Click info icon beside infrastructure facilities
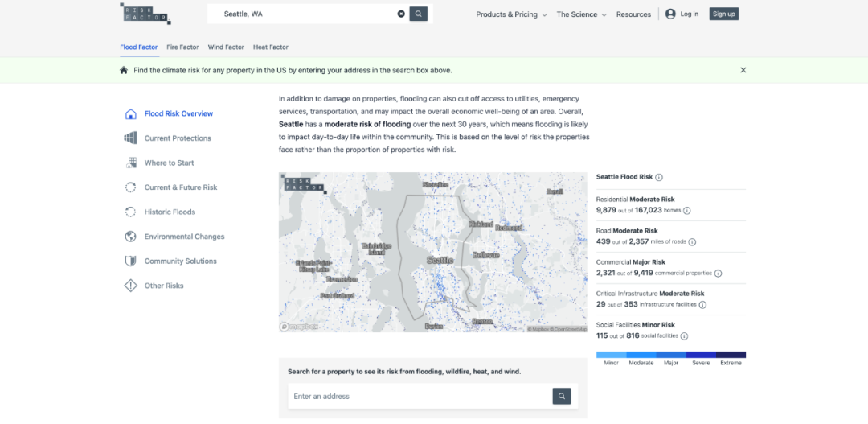 click(x=702, y=305)
